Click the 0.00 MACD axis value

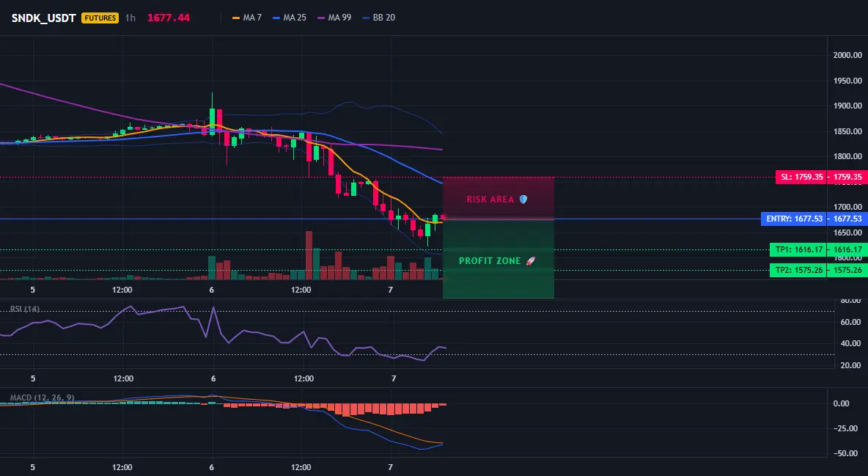842,403
